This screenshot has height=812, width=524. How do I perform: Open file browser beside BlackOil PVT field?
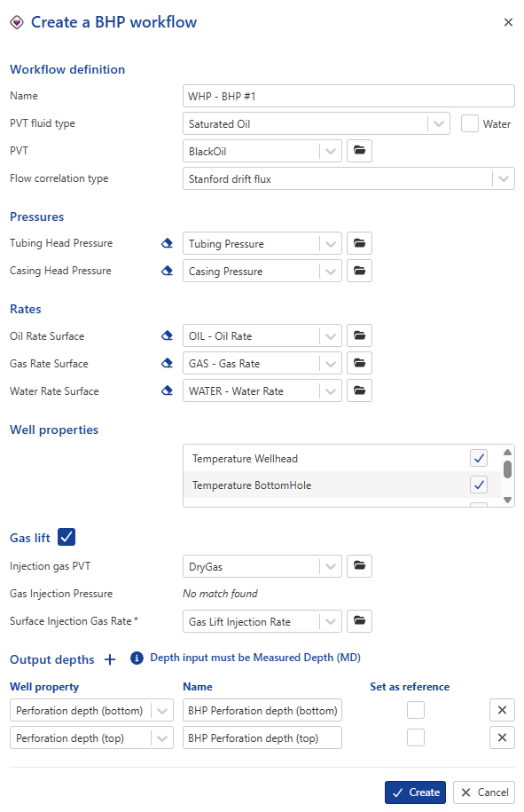pyautogui.click(x=358, y=150)
